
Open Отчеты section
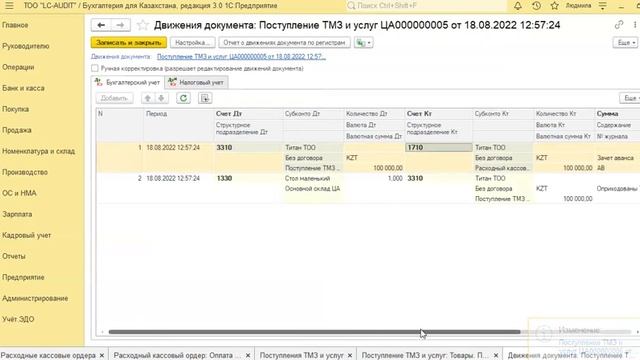click(13, 256)
